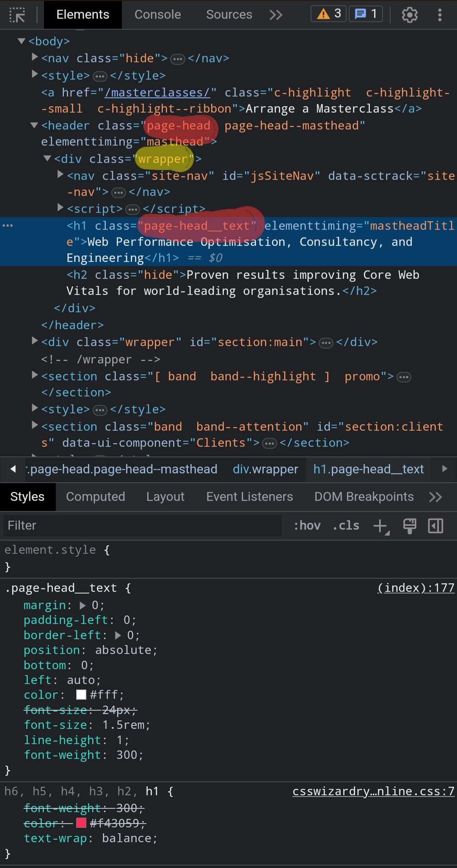457x868 pixels.
Task: Select div.wrapper breadcrumb
Action: point(265,469)
